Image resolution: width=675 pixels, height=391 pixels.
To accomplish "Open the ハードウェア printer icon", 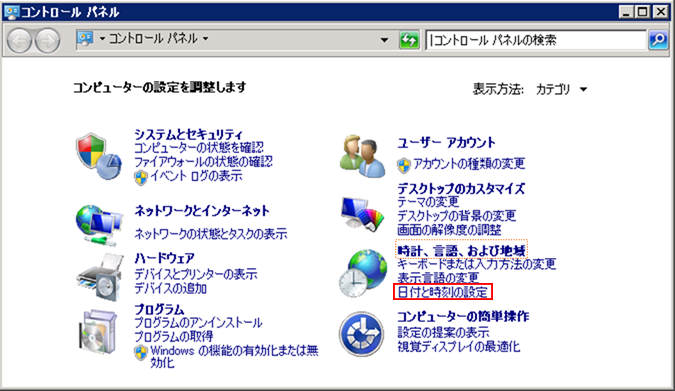I will [100, 277].
